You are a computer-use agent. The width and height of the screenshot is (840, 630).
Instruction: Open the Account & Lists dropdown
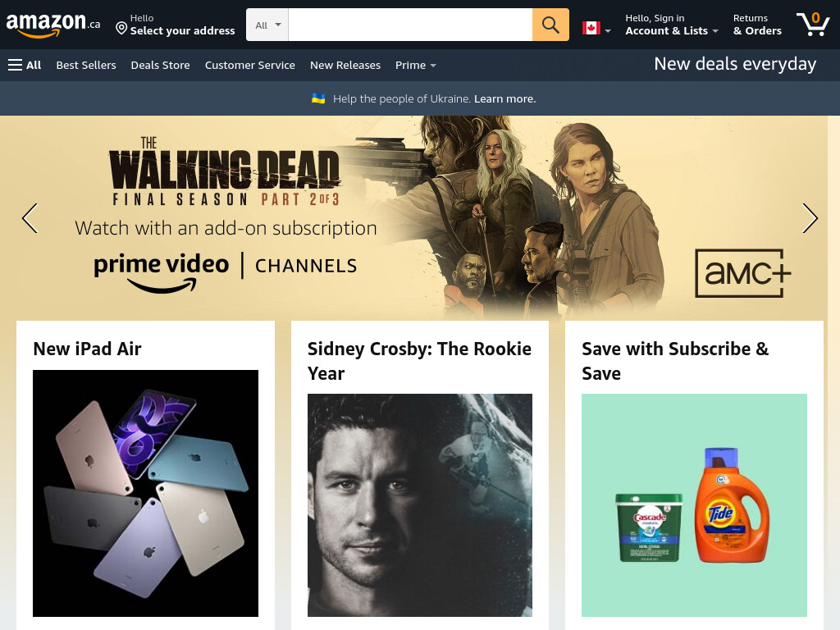click(x=672, y=25)
